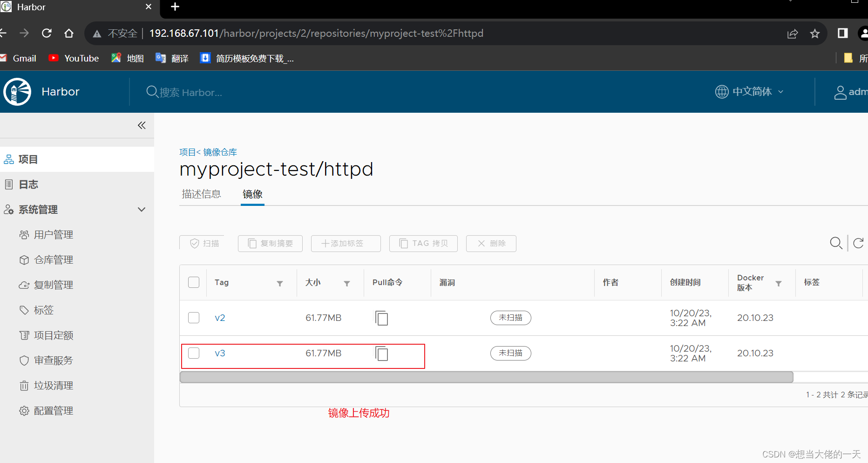
Task: Go back to 项目 breadcrumb
Action: click(x=188, y=152)
